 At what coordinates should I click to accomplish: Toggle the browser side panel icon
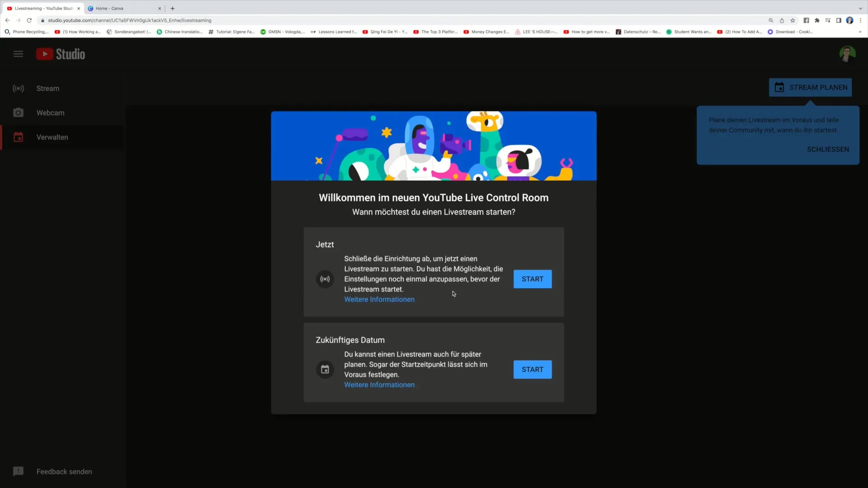click(839, 20)
